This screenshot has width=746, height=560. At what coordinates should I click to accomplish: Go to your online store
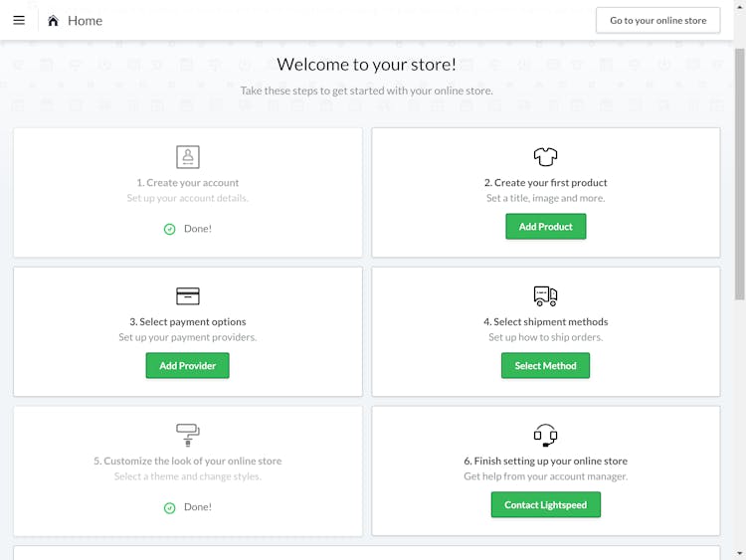[x=658, y=21]
